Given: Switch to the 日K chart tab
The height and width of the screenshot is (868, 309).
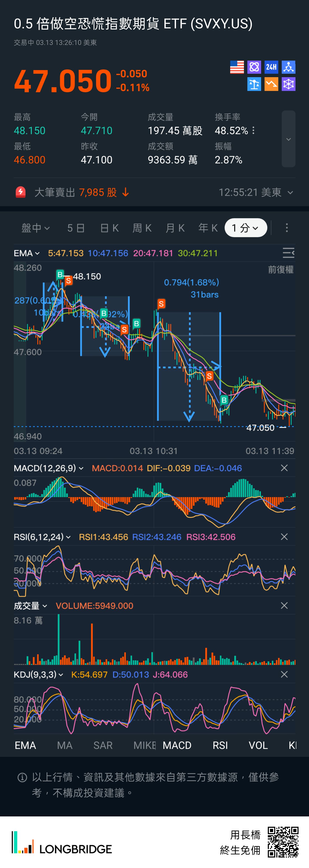Looking at the screenshot, I should (109, 228).
